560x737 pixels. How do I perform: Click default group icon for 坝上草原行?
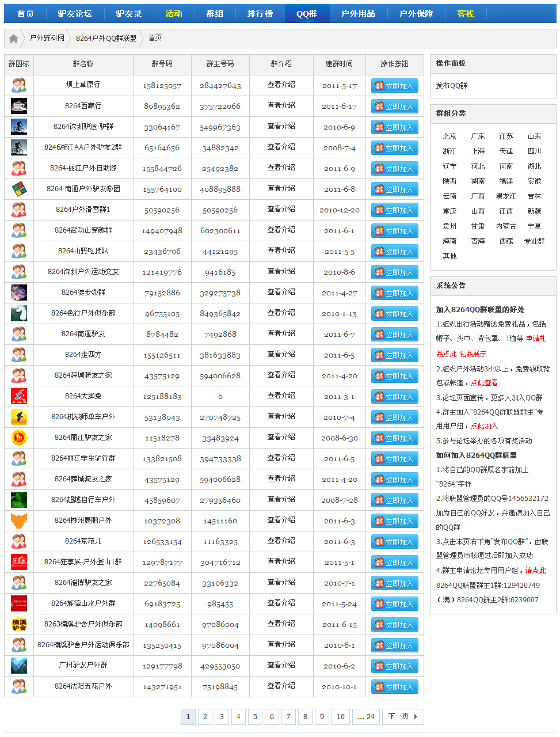(x=19, y=85)
